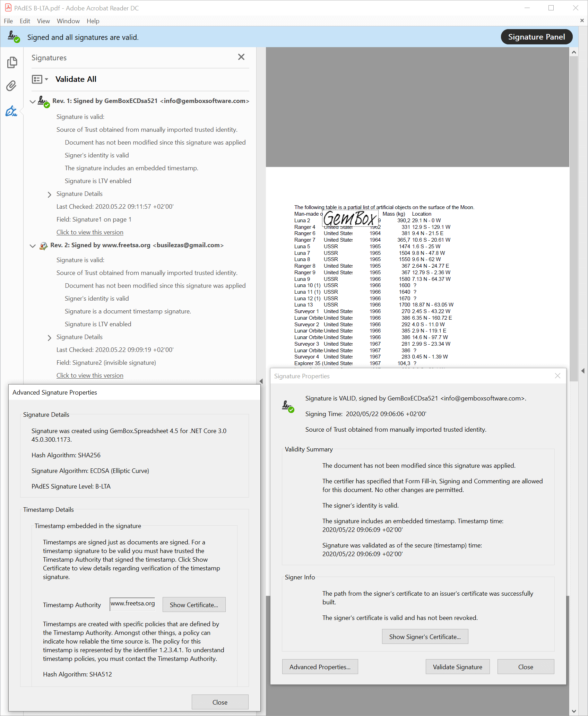588x716 pixels.
Task: Click the vertical scrollbar down arrow
Action: (574, 711)
